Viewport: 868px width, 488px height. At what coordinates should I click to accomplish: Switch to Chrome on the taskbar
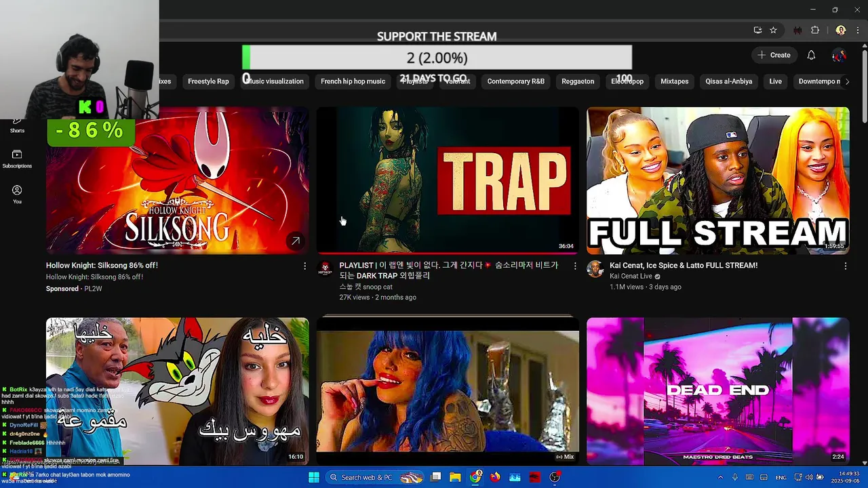coord(476,477)
